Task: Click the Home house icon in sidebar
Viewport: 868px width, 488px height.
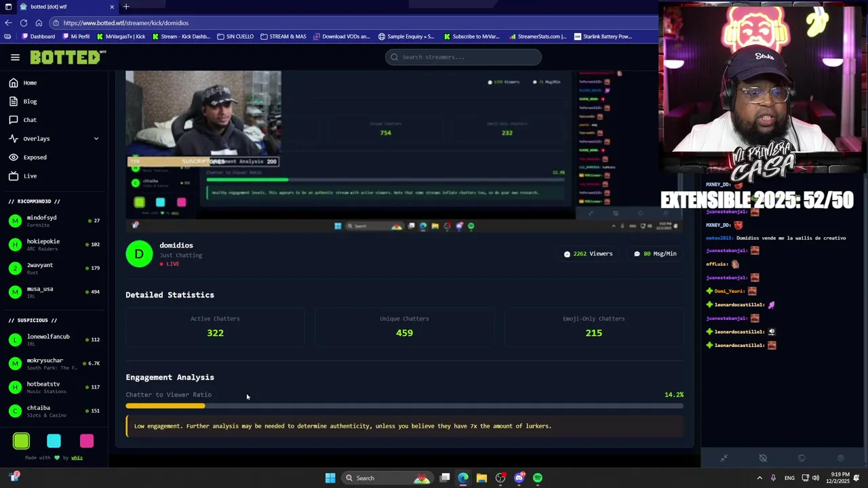Action: click(x=14, y=83)
